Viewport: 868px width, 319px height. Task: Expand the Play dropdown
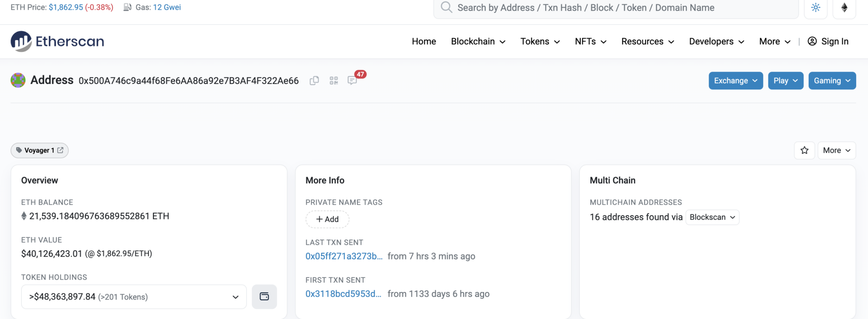coord(785,80)
